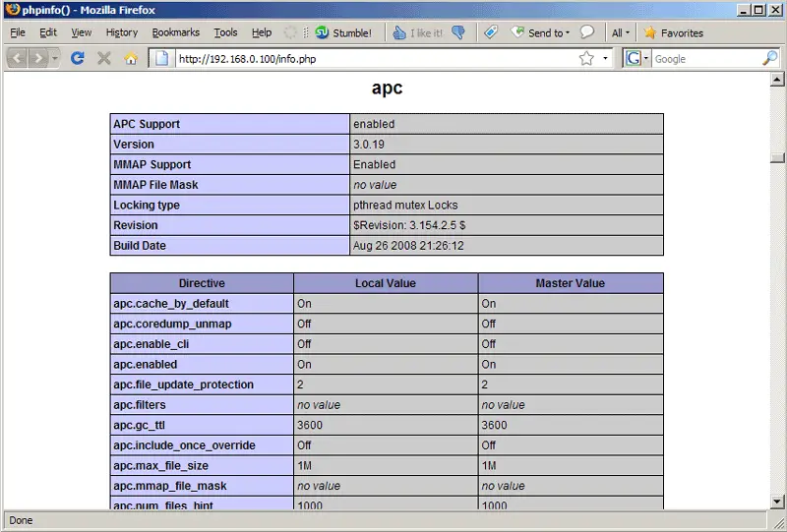Screen dimensions: 787x532
Task: Open the search engine selector dropdown arrow
Action: click(646, 59)
